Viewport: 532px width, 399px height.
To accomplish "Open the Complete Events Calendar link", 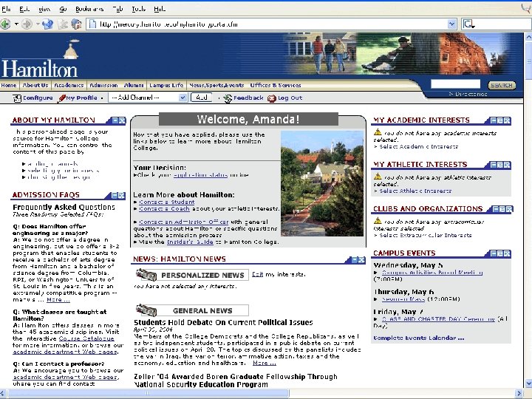I will 419,338.
